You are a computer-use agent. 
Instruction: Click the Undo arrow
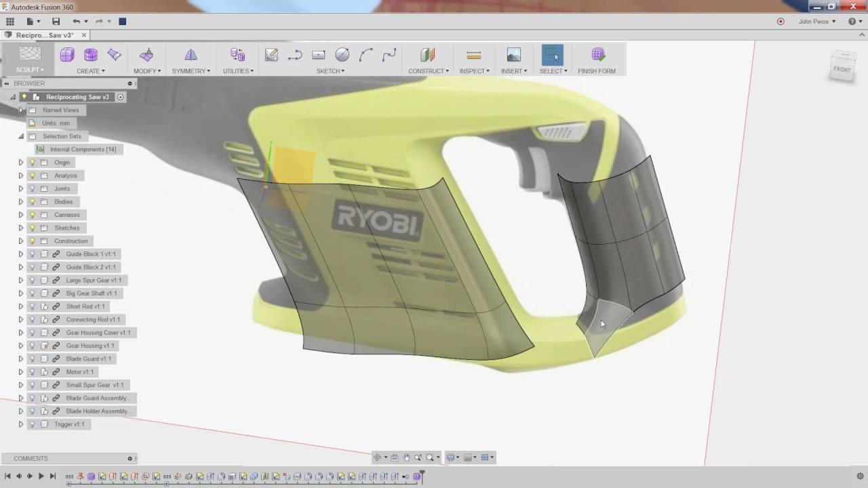point(76,22)
